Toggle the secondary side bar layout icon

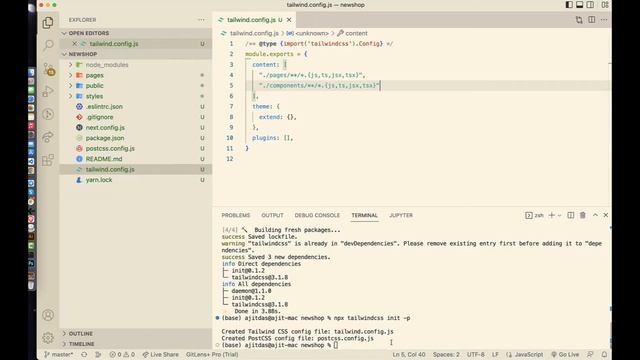[x=590, y=5]
